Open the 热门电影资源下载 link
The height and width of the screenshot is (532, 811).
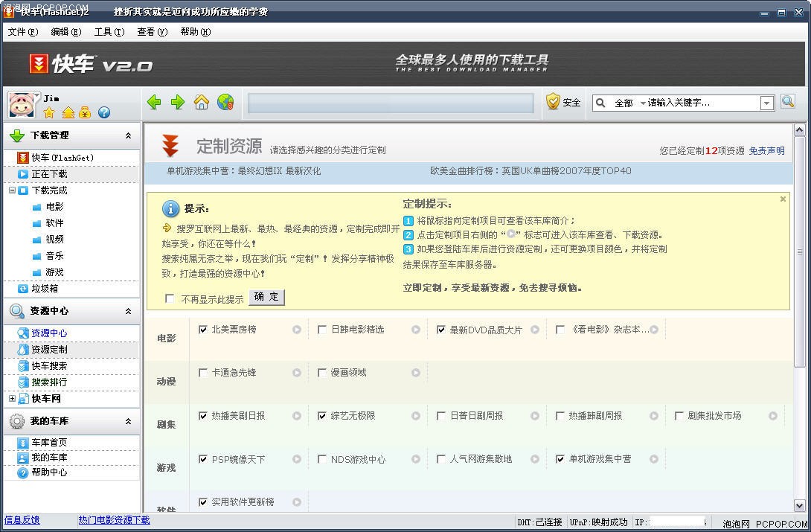click(x=114, y=520)
